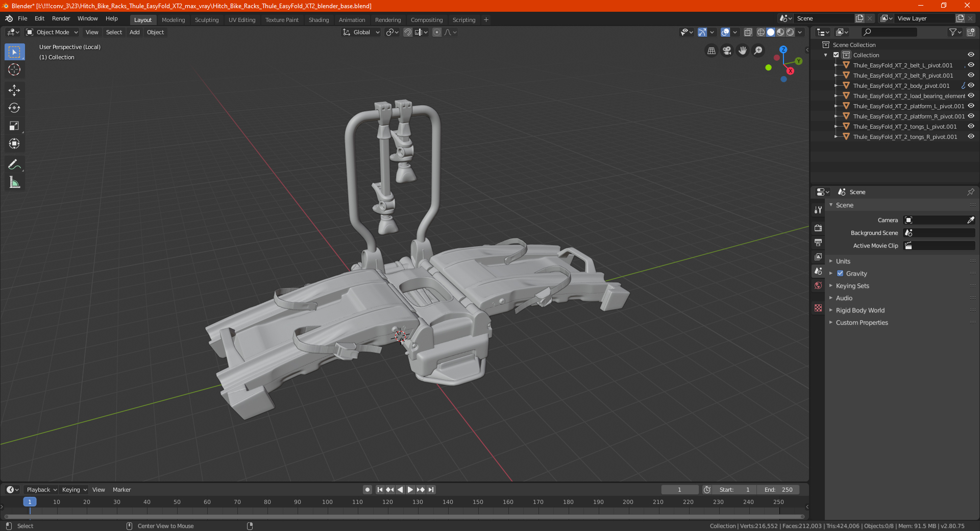Toggle the Gravity checkbox
The height and width of the screenshot is (531, 980).
(840, 274)
